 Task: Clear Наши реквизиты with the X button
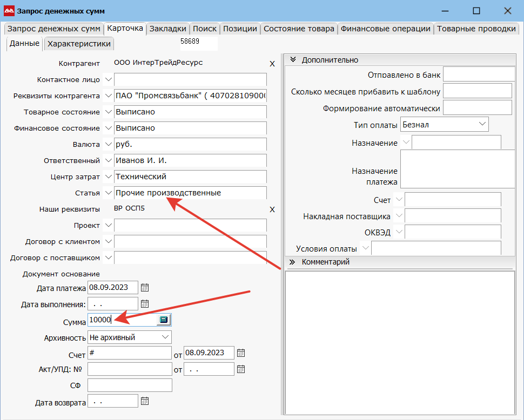[x=272, y=209]
